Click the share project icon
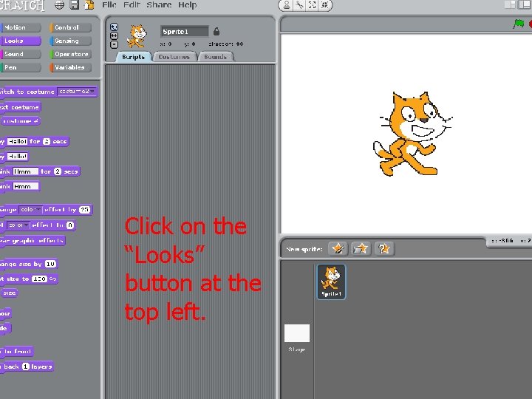 point(89,4)
